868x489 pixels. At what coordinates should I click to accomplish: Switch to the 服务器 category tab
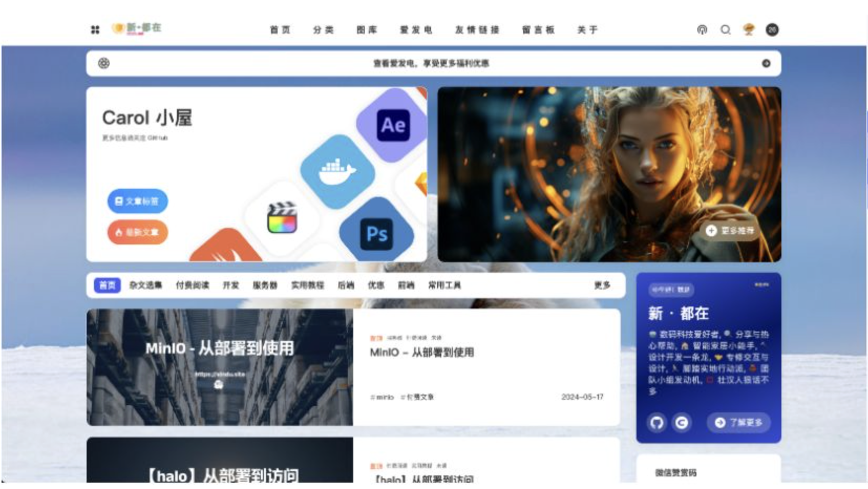coord(266,285)
